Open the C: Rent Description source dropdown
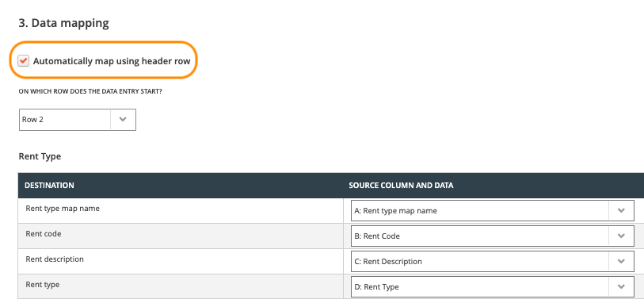The width and height of the screenshot is (644, 307). (x=493, y=261)
